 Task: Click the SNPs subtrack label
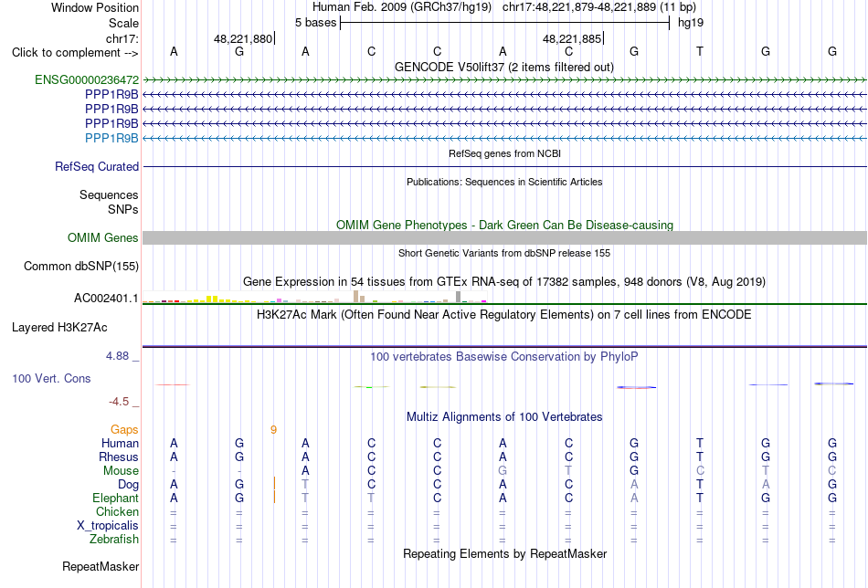coord(123,210)
